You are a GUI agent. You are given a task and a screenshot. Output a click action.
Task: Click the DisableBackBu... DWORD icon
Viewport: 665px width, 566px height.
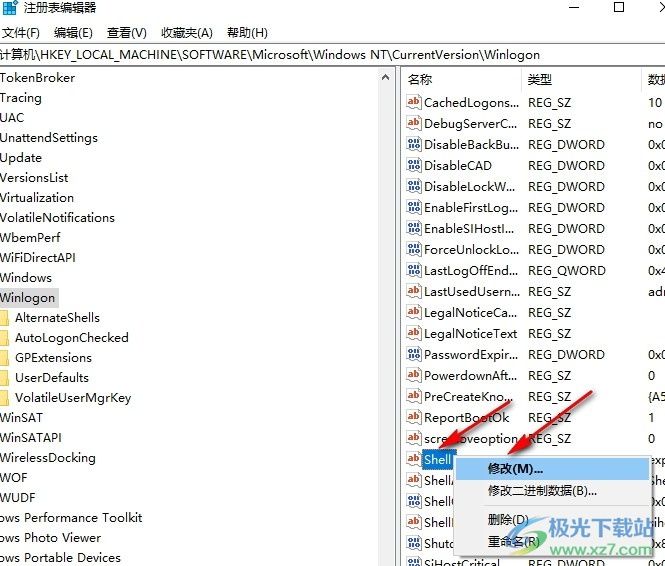tap(414, 145)
